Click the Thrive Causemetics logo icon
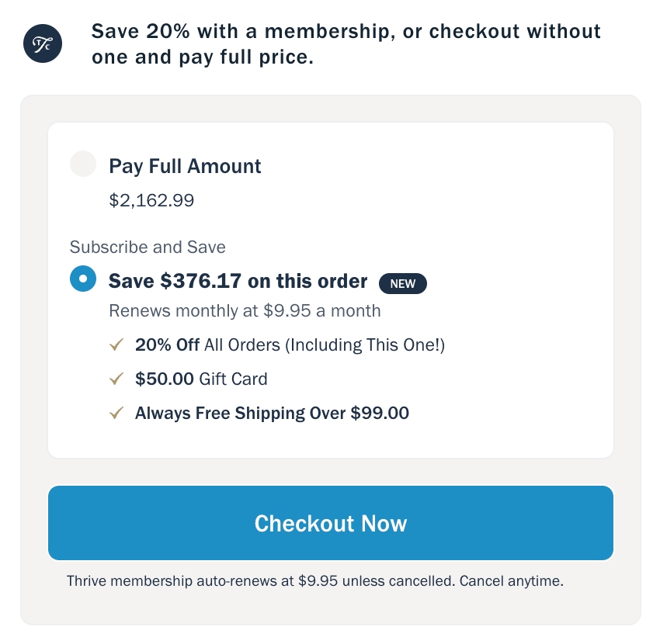The image size is (660, 644). coord(43,43)
